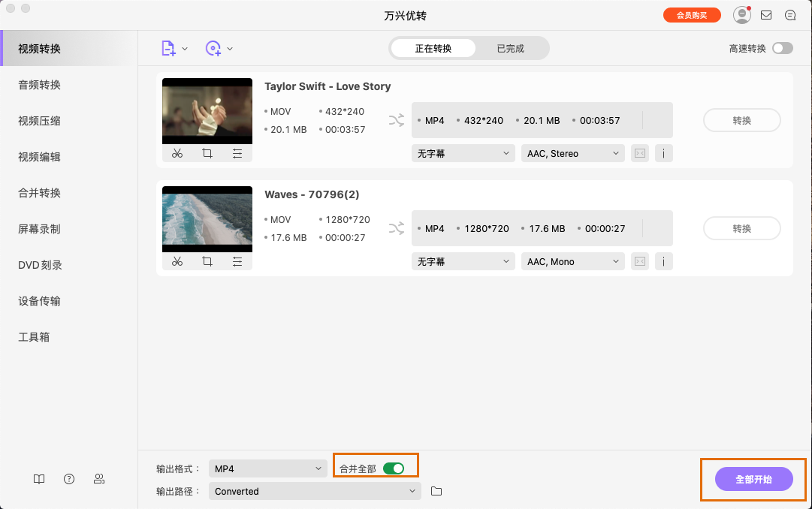
Task: Open the crop tool for Taylor Swift video
Action: pyautogui.click(x=207, y=153)
